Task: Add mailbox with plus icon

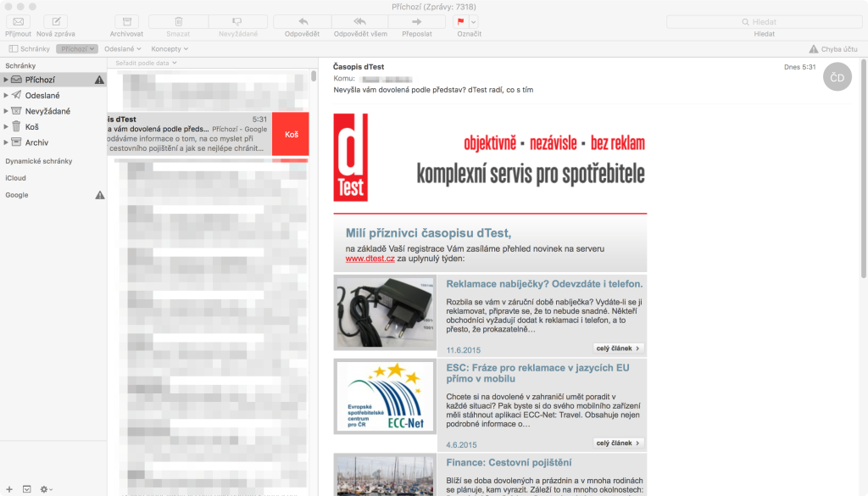Action: click(x=9, y=489)
